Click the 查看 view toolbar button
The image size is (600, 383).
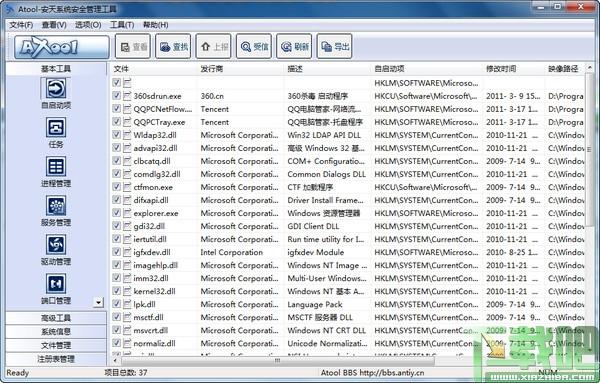tap(133, 47)
